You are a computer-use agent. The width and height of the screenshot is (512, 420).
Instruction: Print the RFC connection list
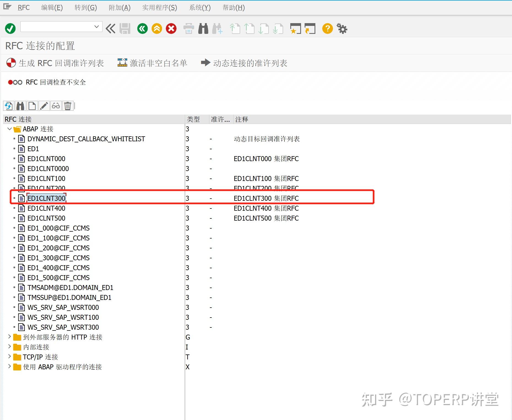point(188,28)
